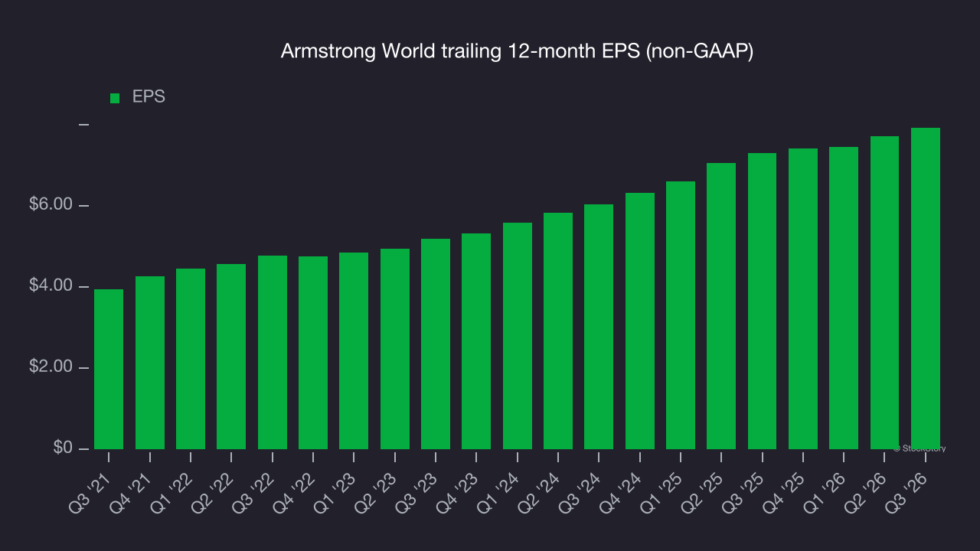Click the "$6.00" y-axis label
Viewport: 980px width, 551px height.
50,205
